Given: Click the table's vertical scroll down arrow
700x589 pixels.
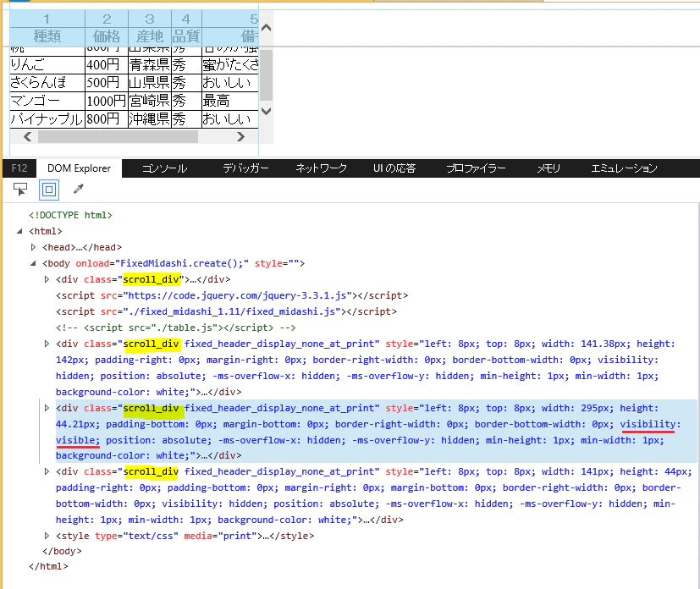Looking at the screenshot, I should [x=266, y=111].
